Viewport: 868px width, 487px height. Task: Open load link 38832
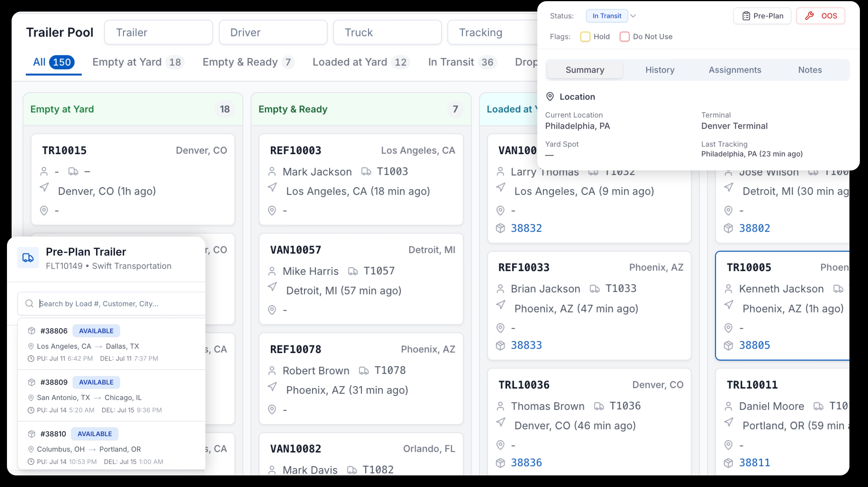coord(526,228)
